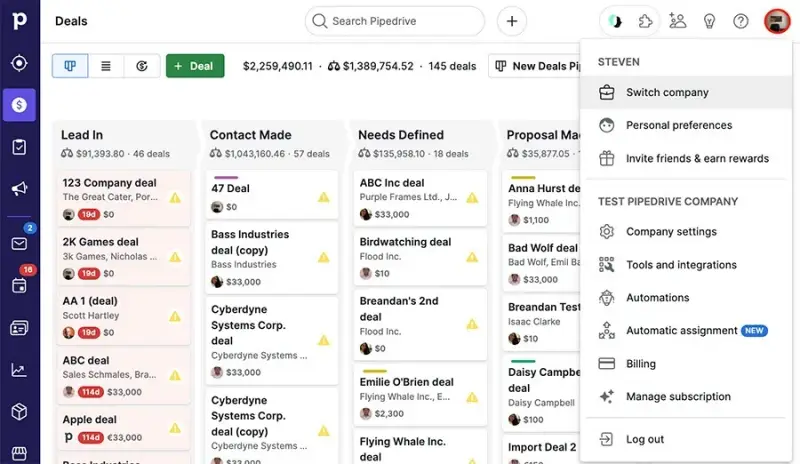Viewport: 800px width, 464px height.
Task: Open the lightbulb tips icon
Action: click(709, 21)
